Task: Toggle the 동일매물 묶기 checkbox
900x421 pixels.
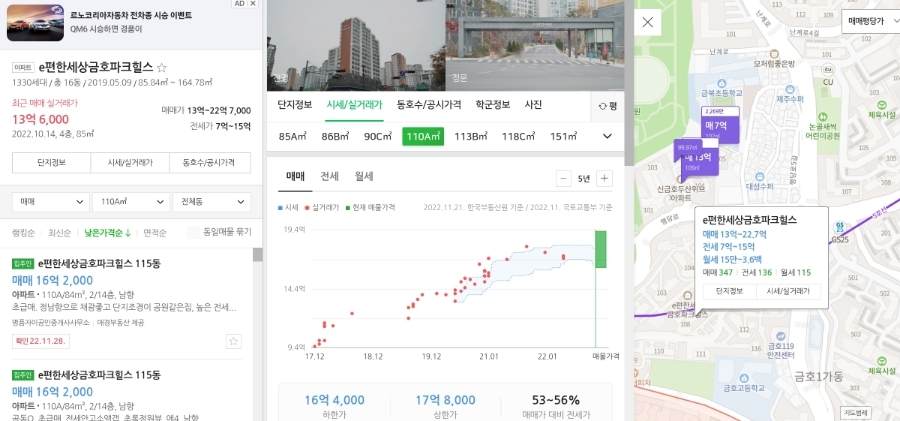Action: [x=193, y=233]
